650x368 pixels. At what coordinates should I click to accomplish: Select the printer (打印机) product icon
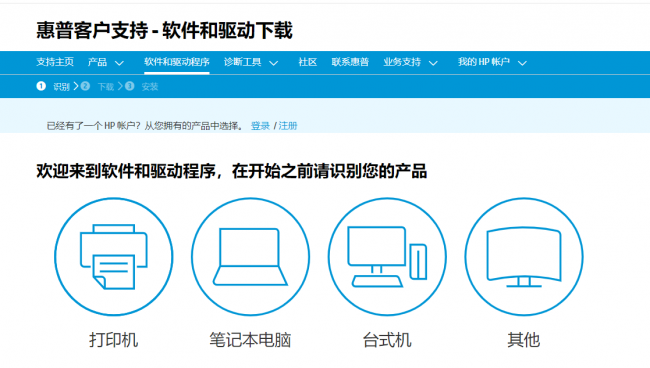click(x=114, y=257)
